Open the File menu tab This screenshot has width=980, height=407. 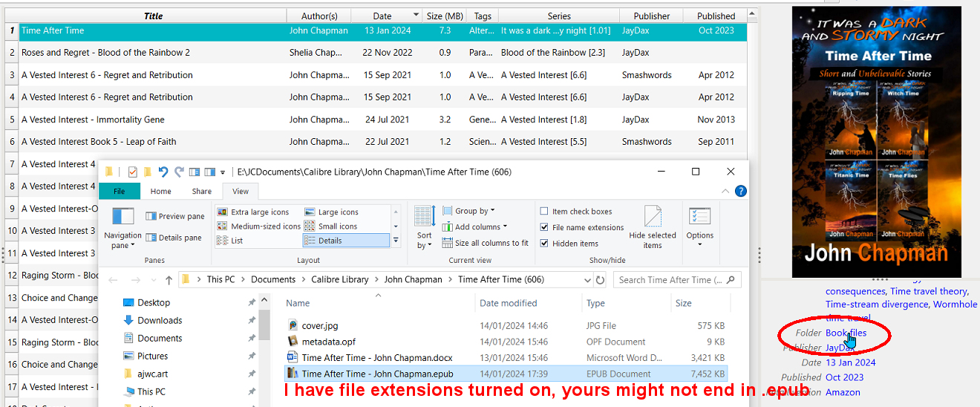click(120, 191)
